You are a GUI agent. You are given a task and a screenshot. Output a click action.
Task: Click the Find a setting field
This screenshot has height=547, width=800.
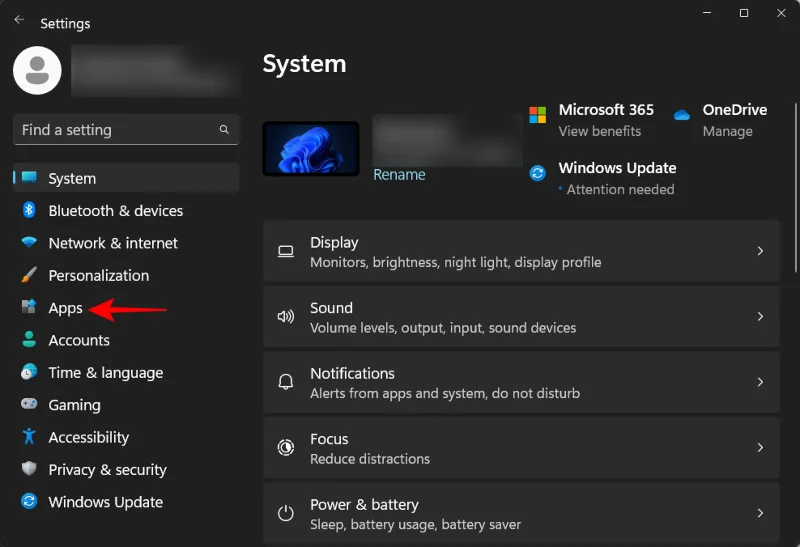(126, 130)
